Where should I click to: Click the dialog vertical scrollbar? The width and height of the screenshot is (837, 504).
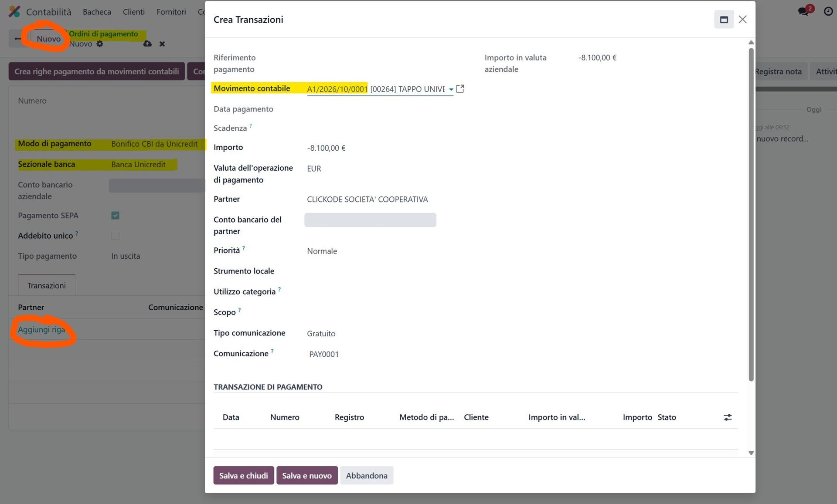point(751,214)
